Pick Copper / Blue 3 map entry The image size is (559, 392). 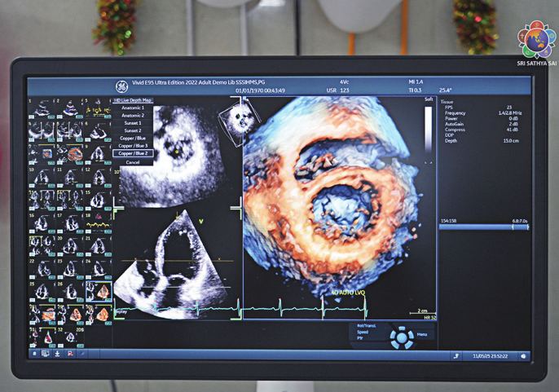click(133, 146)
